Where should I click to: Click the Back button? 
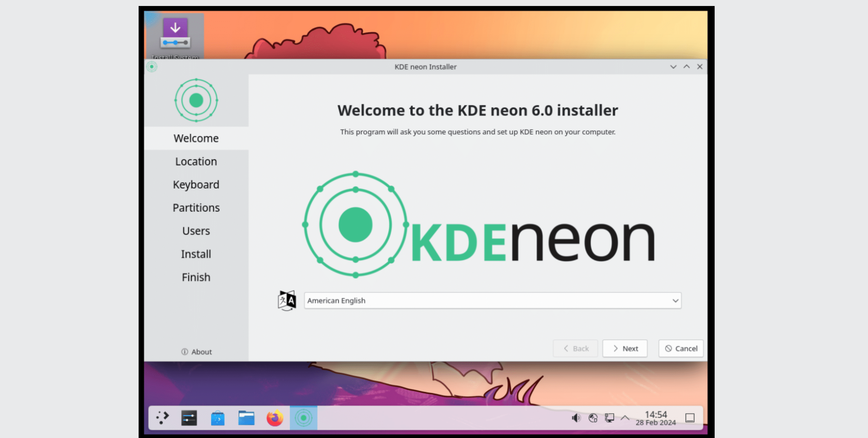(575, 349)
